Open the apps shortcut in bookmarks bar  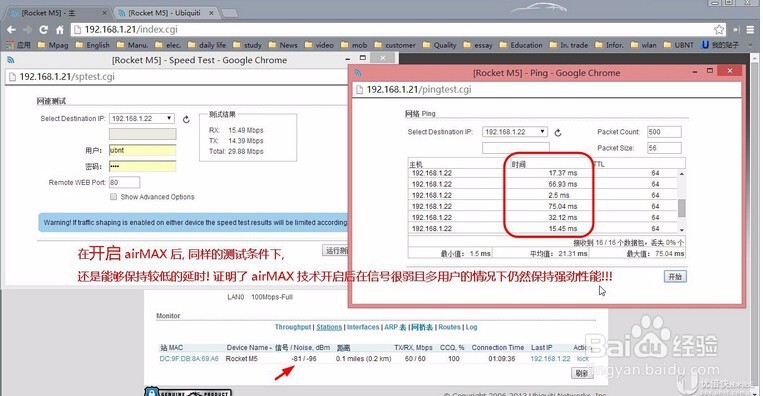click(x=18, y=45)
